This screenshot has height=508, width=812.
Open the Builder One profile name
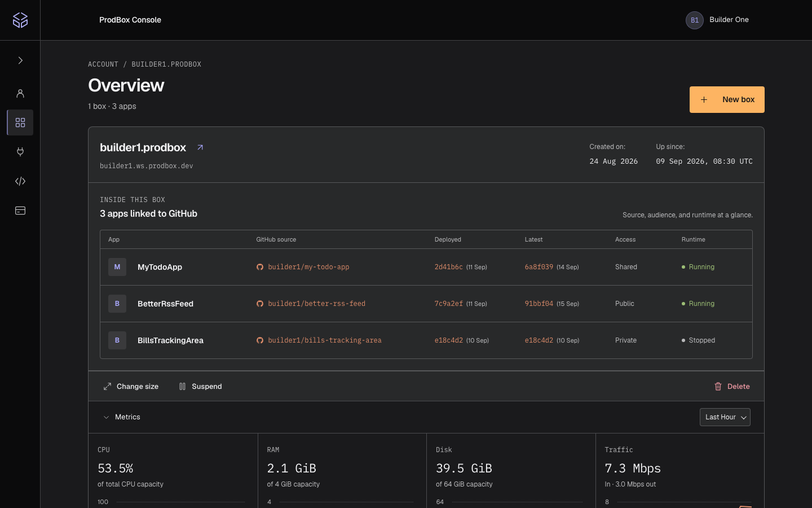tap(729, 20)
